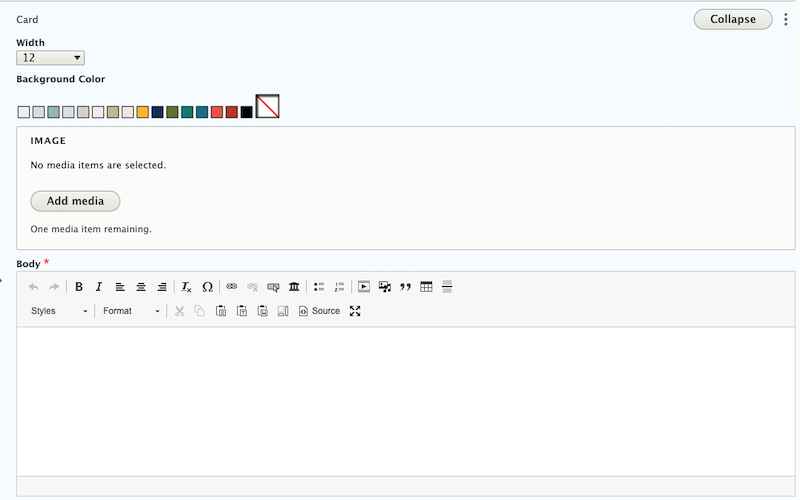Image resolution: width=800 pixels, height=500 pixels.
Task: Center align the text
Action: (141, 287)
